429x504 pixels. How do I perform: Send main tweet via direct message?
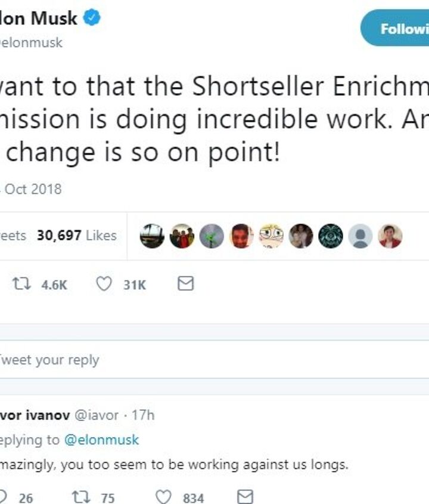(x=186, y=285)
